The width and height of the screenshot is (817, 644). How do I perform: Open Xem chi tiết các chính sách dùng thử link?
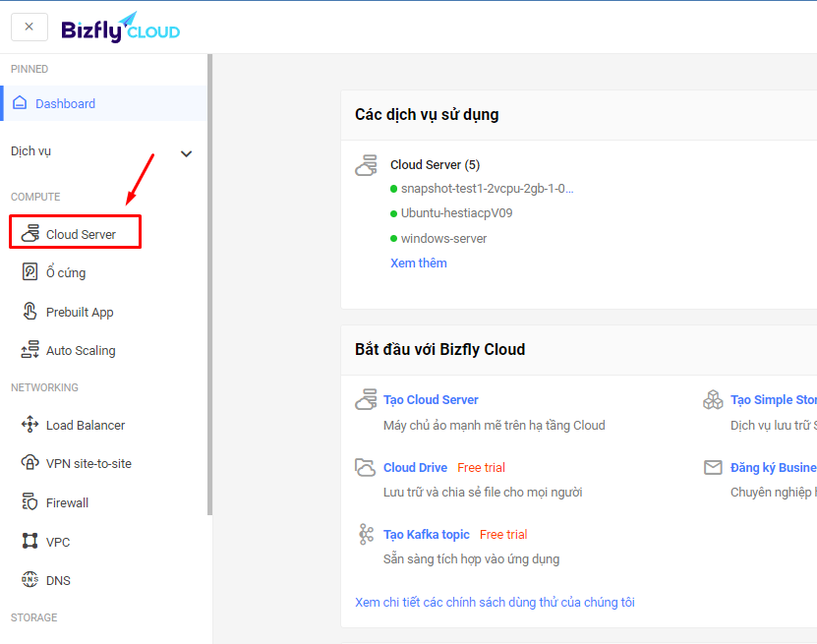click(495, 603)
